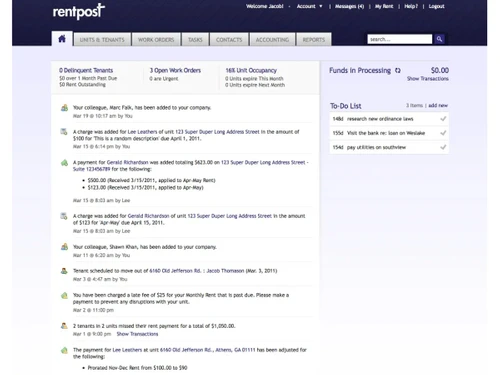The width and height of the screenshot is (500, 375).
Task: Open 6160 Old Jefferson Rd., Athens, GA link
Action: click(208, 350)
